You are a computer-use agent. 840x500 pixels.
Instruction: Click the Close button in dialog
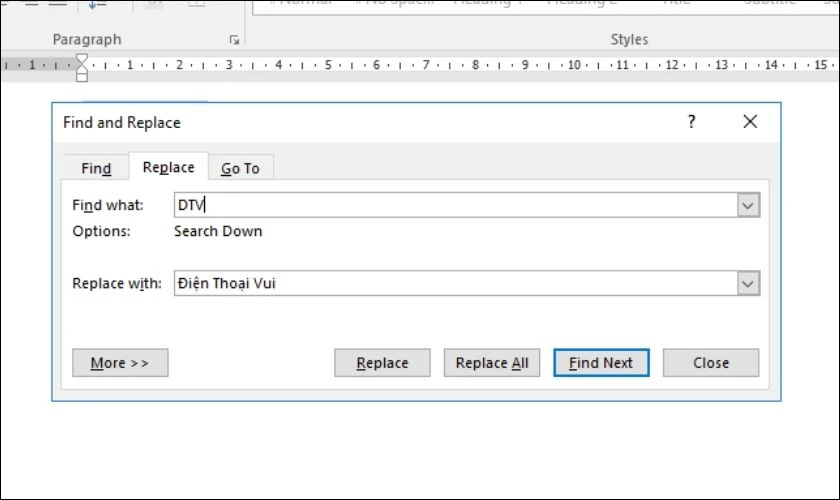(711, 363)
